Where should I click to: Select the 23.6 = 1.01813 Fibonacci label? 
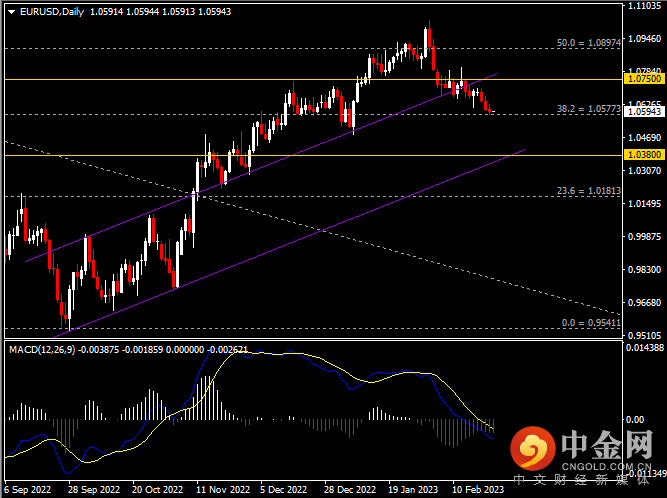click(589, 189)
